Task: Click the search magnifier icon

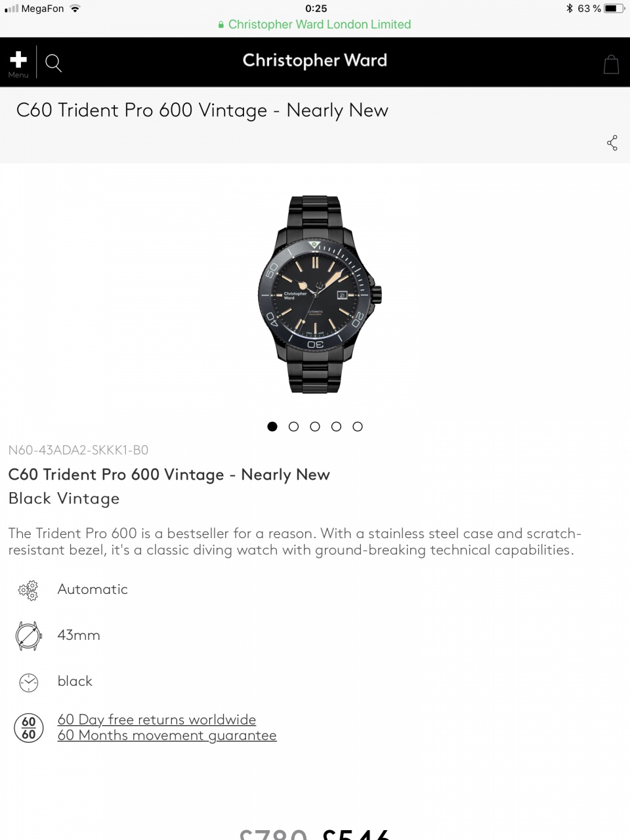Action: (53, 63)
